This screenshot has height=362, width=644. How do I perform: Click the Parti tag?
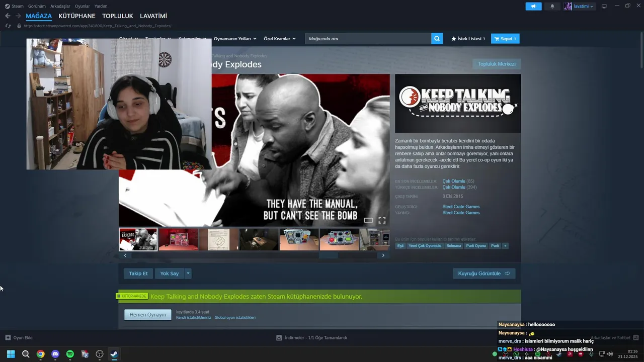click(495, 246)
